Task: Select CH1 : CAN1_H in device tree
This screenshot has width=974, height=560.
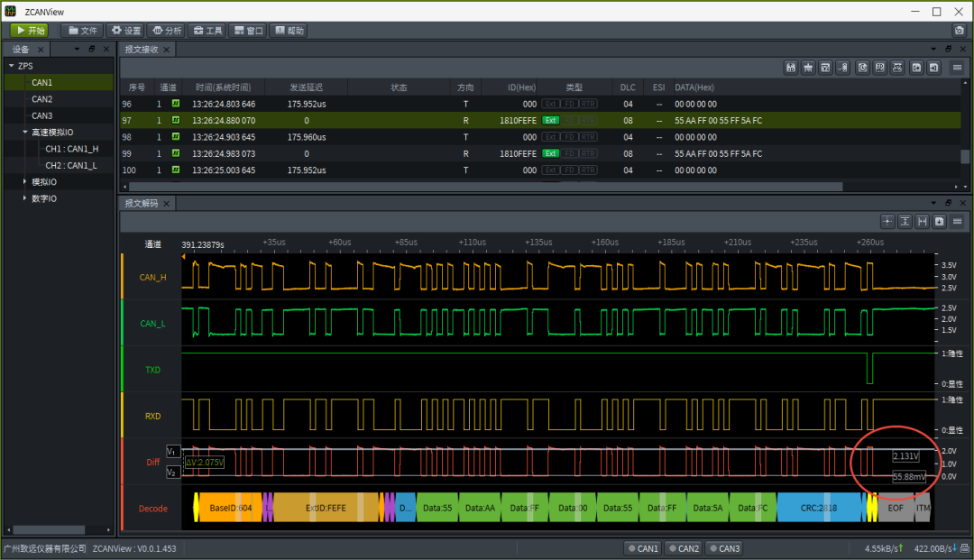Action: click(x=71, y=149)
